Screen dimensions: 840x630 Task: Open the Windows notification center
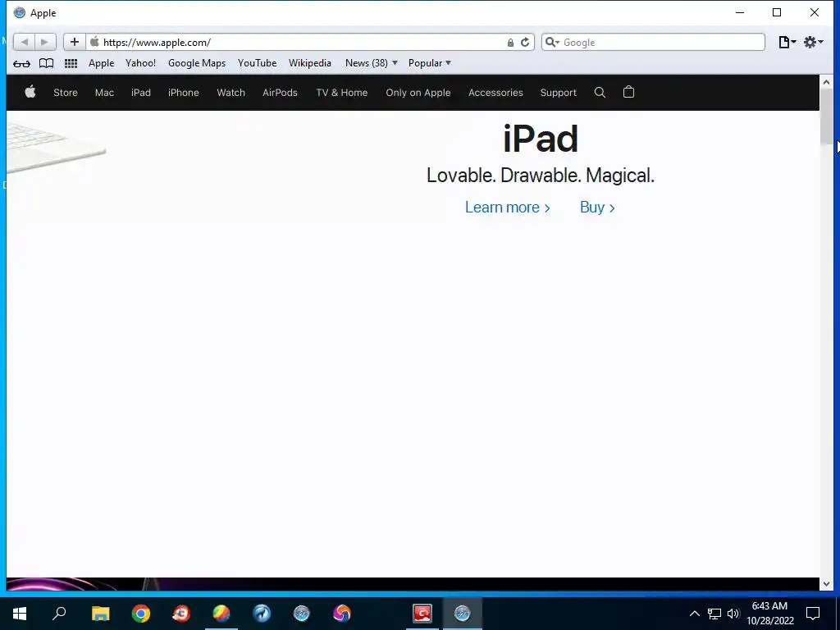click(x=813, y=614)
